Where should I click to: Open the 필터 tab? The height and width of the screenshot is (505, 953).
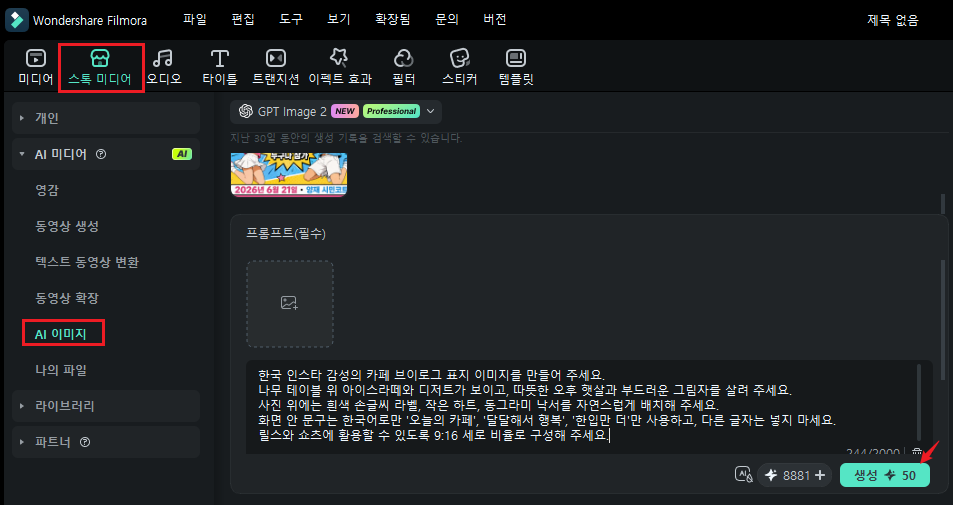pos(404,67)
